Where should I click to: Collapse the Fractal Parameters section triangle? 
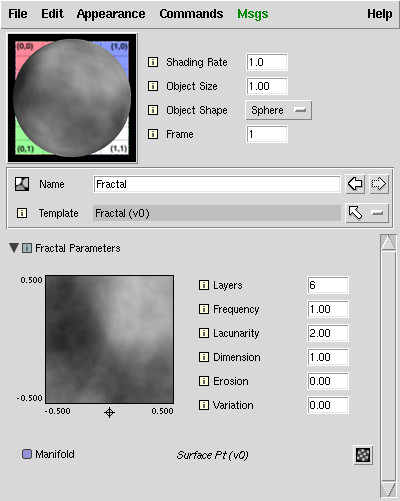(x=14, y=248)
